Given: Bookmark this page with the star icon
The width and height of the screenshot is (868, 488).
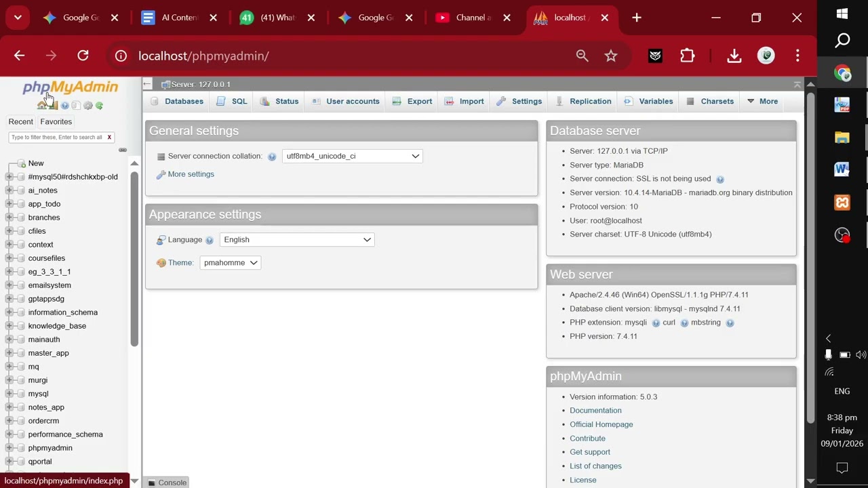Looking at the screenshot, I should click(611, 56).
